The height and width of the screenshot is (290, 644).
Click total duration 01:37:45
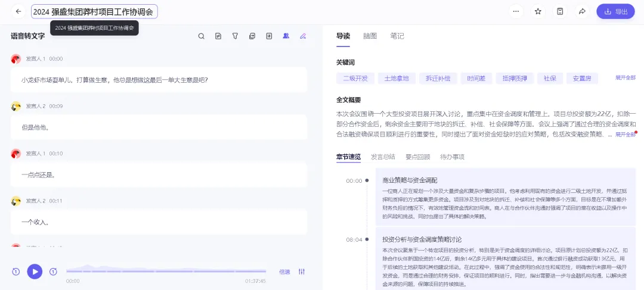(255, 282)
